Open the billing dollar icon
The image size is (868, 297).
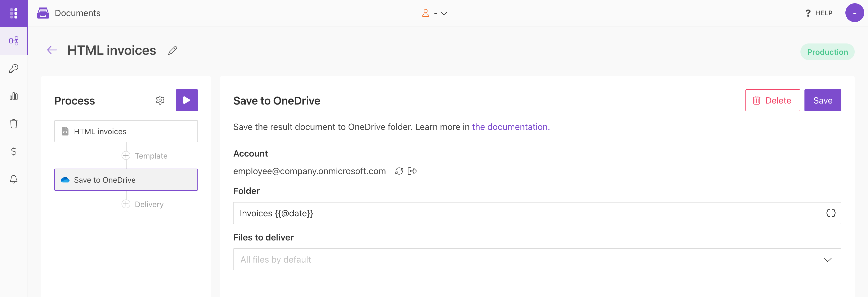(x=14, y=151)
